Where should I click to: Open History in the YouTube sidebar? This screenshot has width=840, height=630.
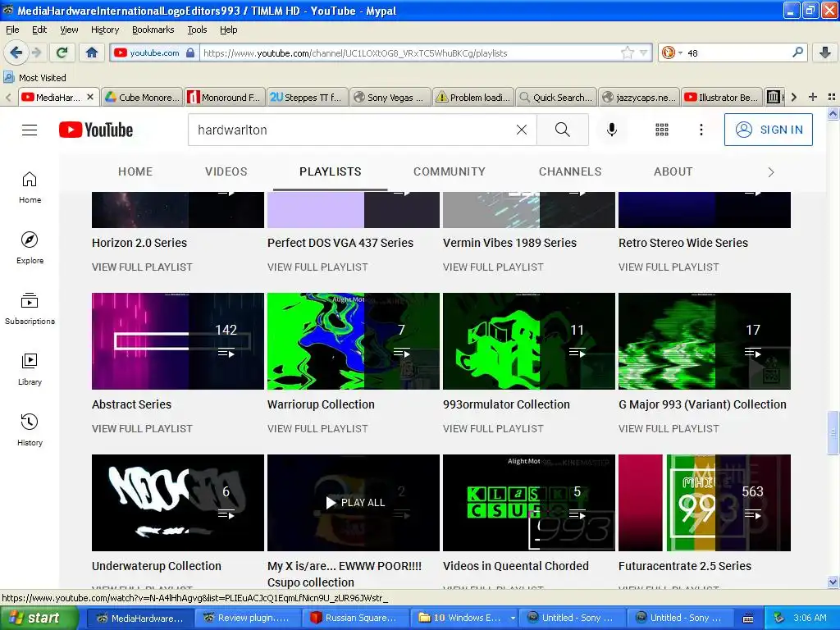(x=30, y=430)
